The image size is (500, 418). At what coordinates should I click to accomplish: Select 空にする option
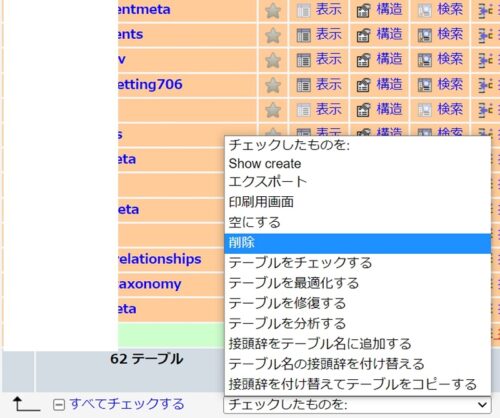click(x=255, y=223)
